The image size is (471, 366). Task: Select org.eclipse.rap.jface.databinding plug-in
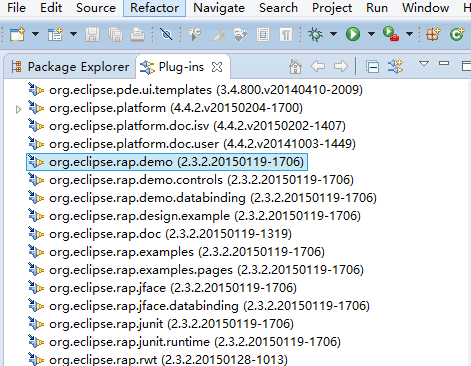pyautogui.click(x=199, y=306)
